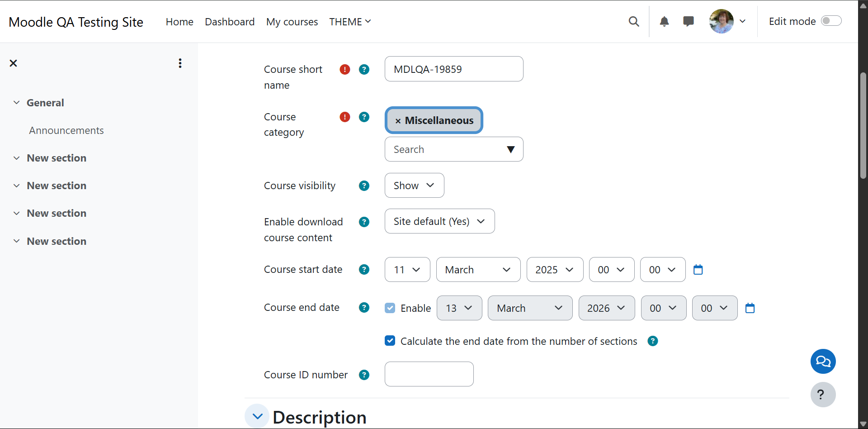Collapse the Description section
This screenshot has width=868, height=429.
[x=257, y=416]
